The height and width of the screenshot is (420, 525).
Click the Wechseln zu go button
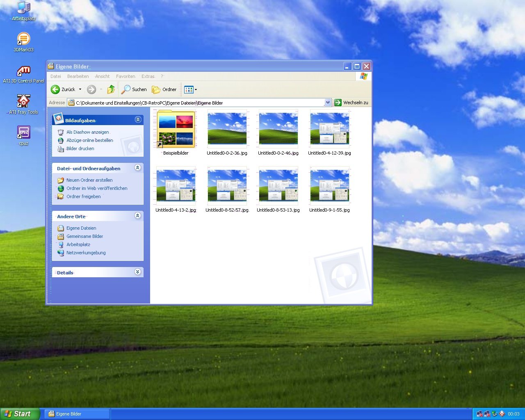coord(351,103)
